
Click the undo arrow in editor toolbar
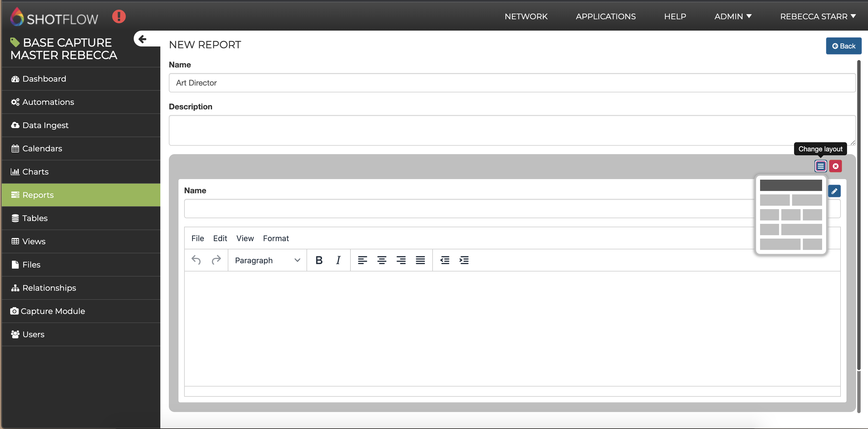pyautogui.click(x=196, y=260)
